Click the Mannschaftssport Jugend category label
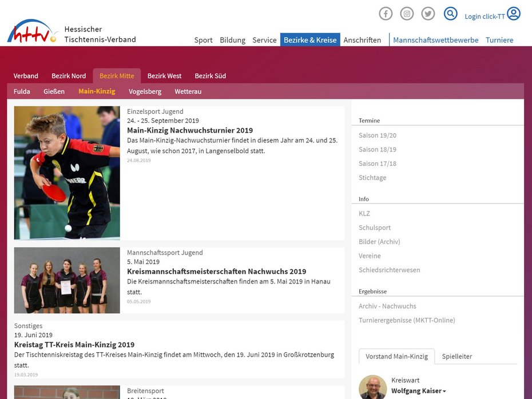532x399 pixels. coord(165,253)
